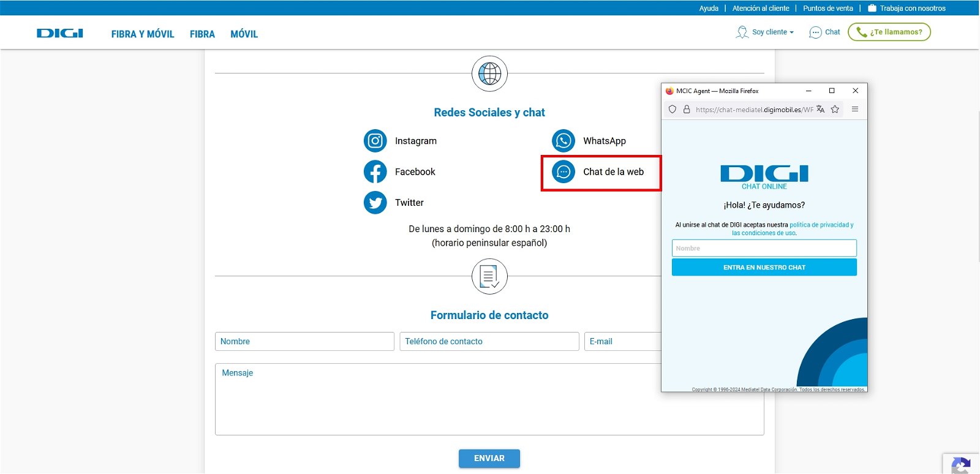Click the Chat de la web label
Image resolution: width=980 pixels, height=474 pixels.
(613, 171)
